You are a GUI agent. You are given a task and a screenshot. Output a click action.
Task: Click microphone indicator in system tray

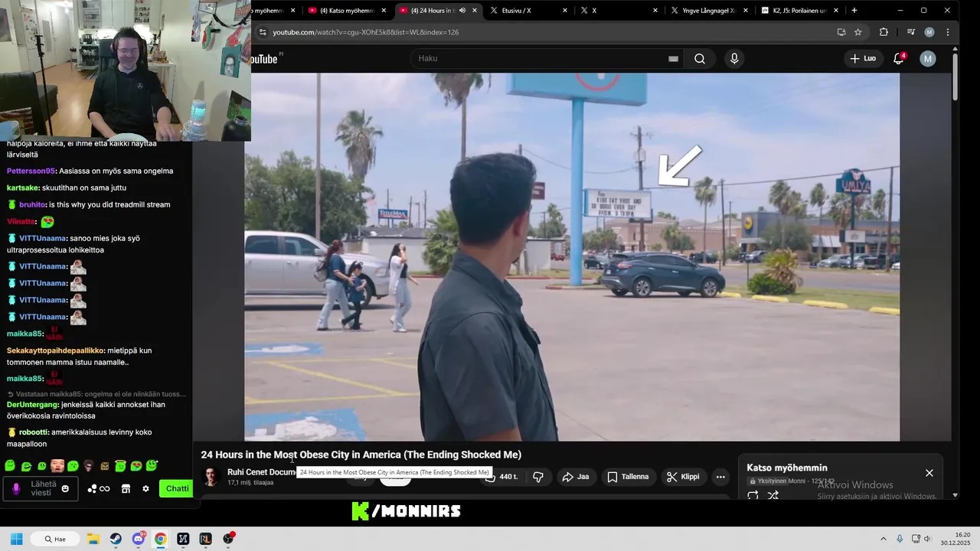click(x=900, y=539)
